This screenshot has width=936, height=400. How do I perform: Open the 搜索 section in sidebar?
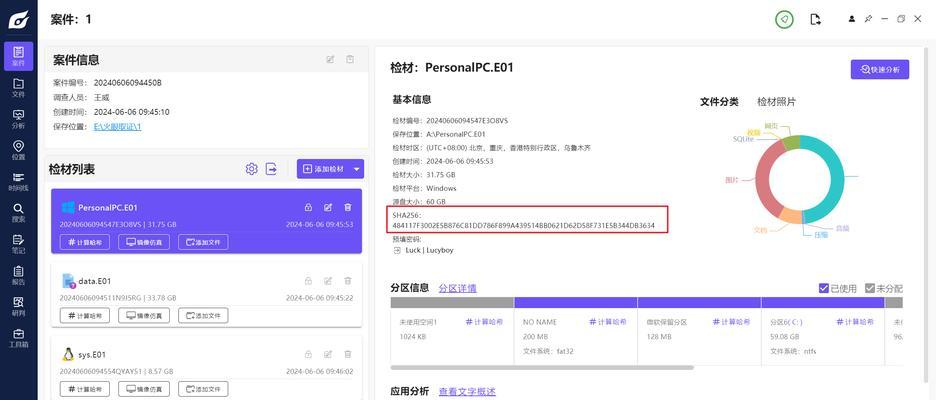click(x=19, y=213)
